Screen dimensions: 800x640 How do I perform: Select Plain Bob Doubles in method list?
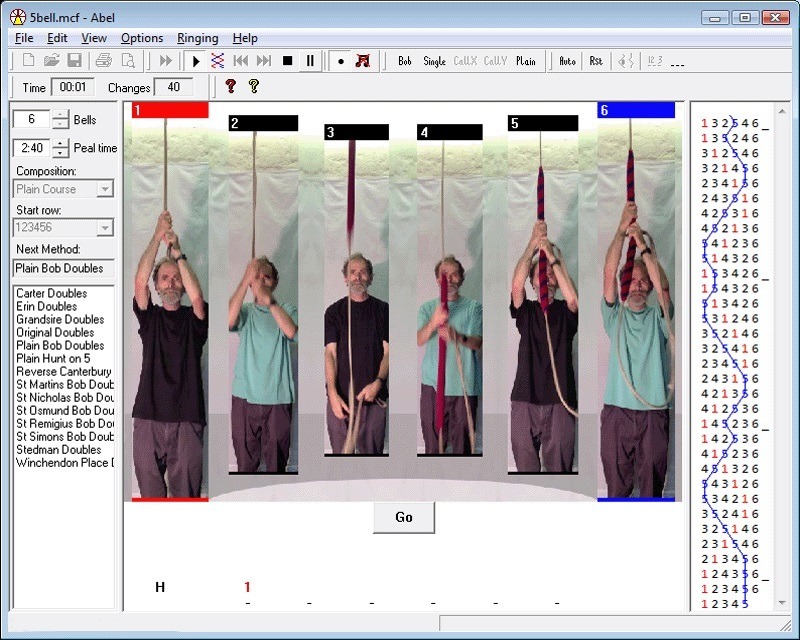(x=60, y=346)
